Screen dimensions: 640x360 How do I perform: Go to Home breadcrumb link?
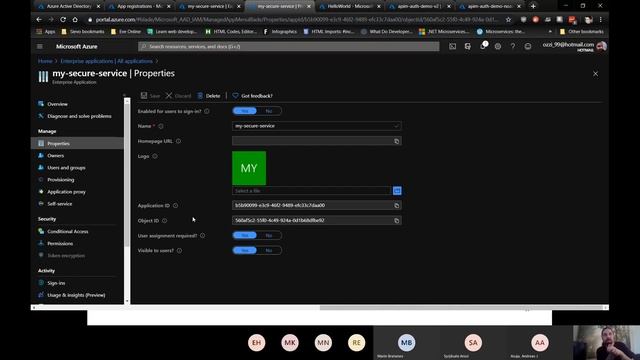click(45, 61)
